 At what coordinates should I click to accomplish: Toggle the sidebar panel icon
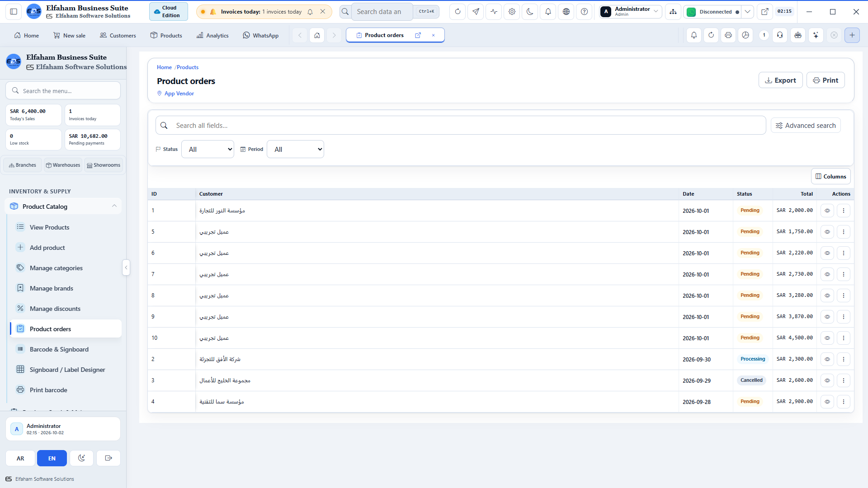click(14, 12)
